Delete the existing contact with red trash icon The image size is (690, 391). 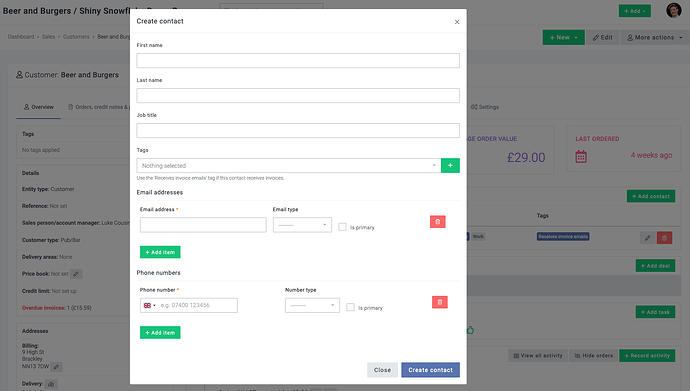[664, 238]
